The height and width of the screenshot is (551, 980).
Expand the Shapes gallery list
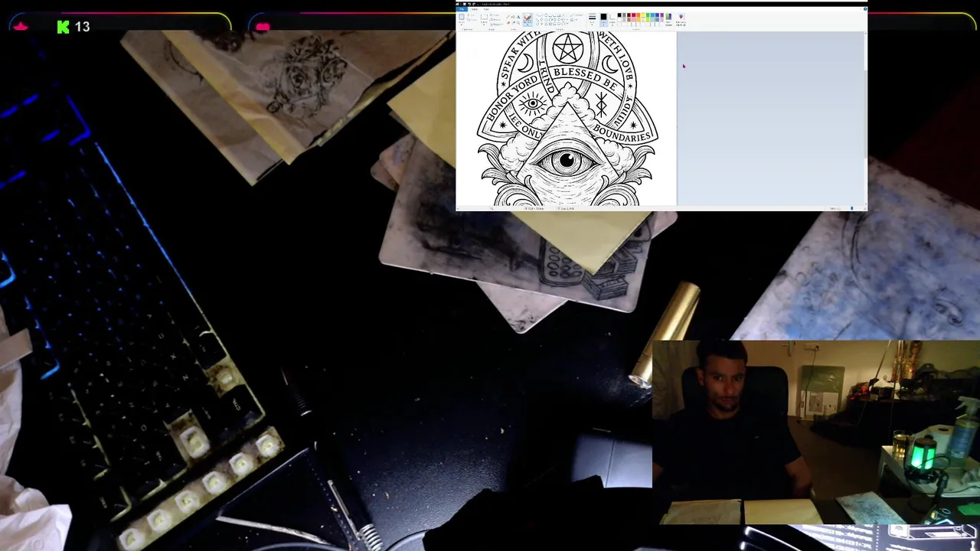pos(567,24)
